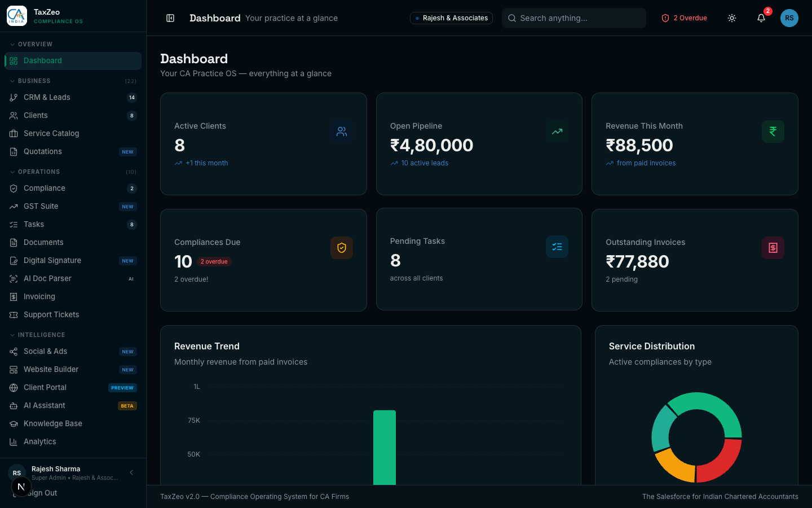Click the TaxZeo CA India logo

click(17, 16)
